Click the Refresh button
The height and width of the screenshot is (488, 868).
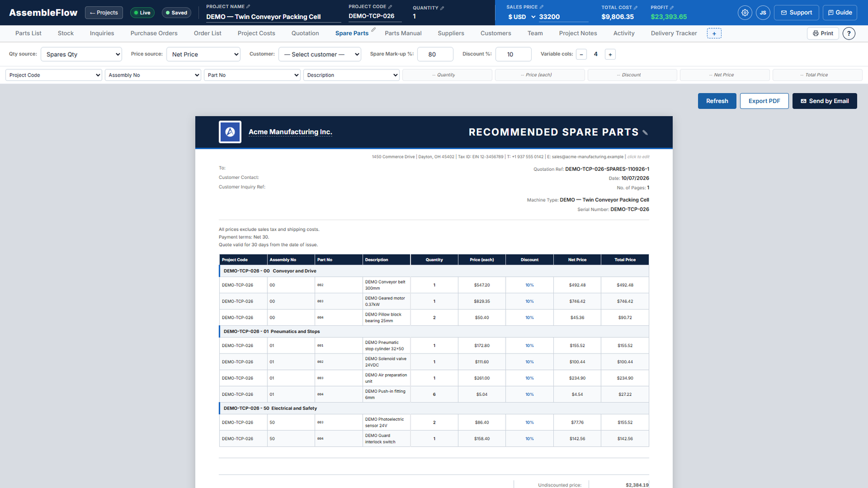[717, 101]
